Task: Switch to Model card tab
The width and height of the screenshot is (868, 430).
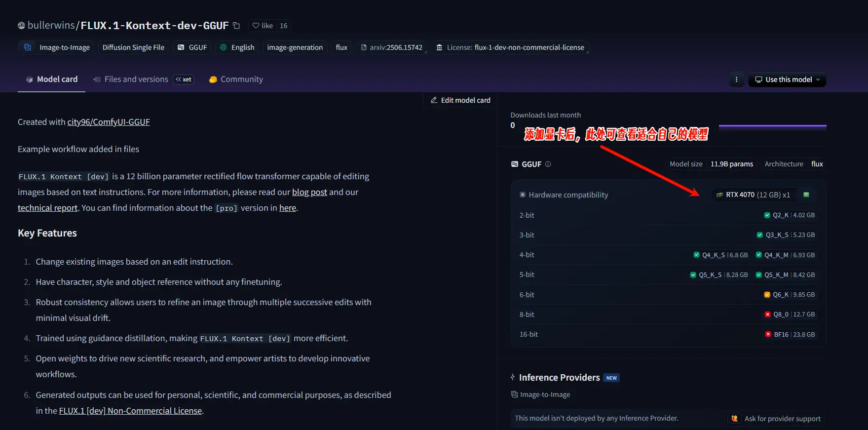Action: 52,79
